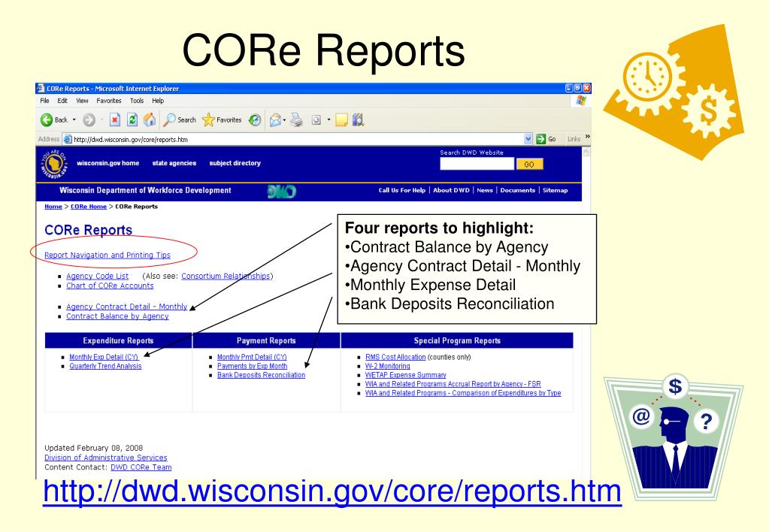Viewport: 769px width, 532px height.
Task: Open WETAP Expense Summary link
Action: (x=406, y=375)
